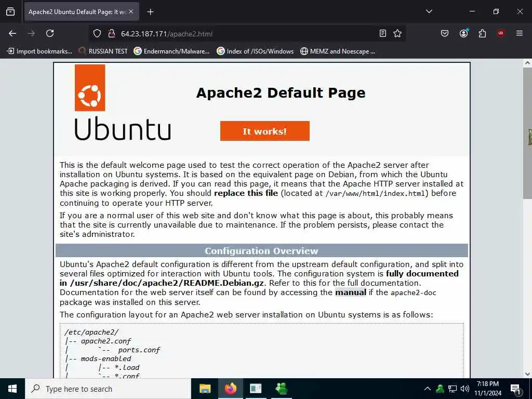Click the Configuration Overview section header
This screenshot has width=532, height=399.
[x=262, y=251]
